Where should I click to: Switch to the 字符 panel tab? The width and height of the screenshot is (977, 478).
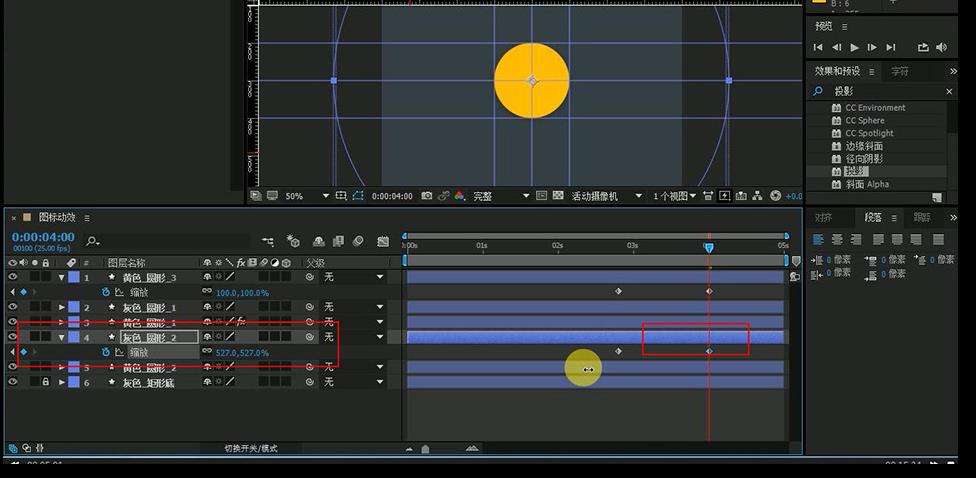900,72
